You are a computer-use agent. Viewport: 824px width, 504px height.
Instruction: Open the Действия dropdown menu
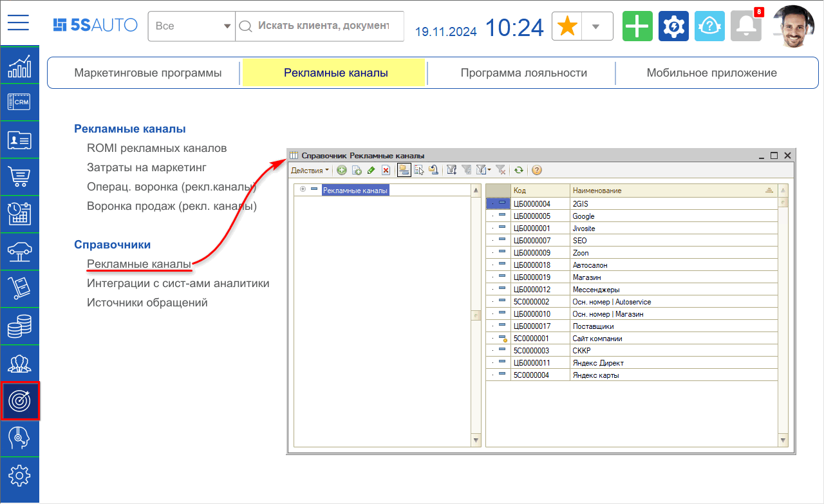coord(310,171)
